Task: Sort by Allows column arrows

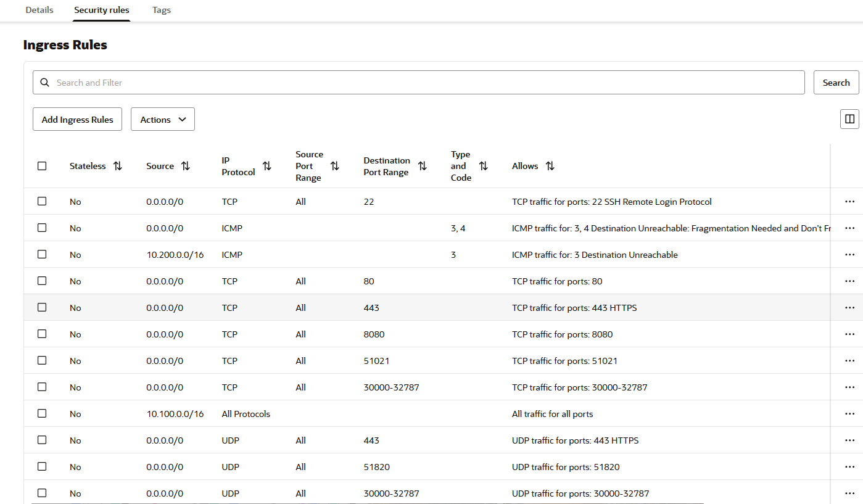Action: [550, 166]
